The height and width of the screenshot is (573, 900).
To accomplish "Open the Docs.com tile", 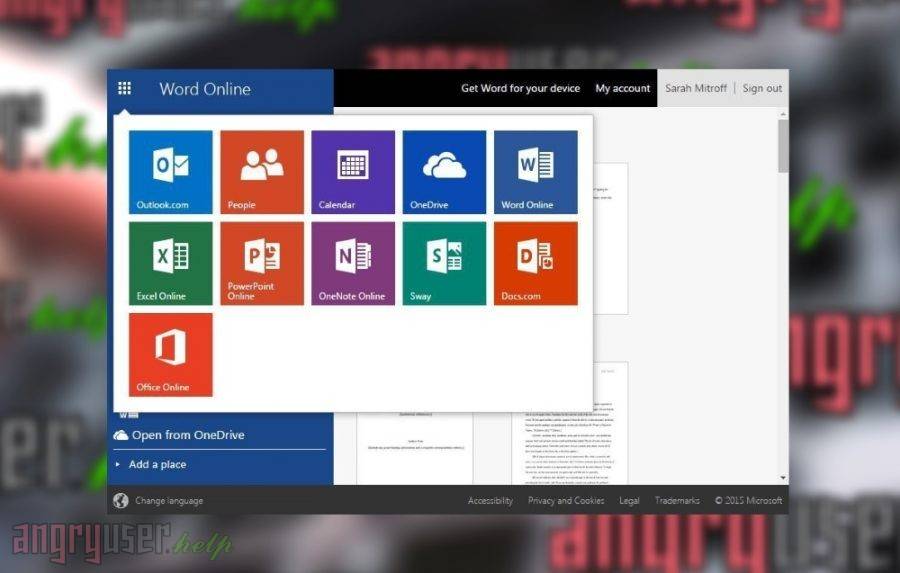I will coord(536,264).
